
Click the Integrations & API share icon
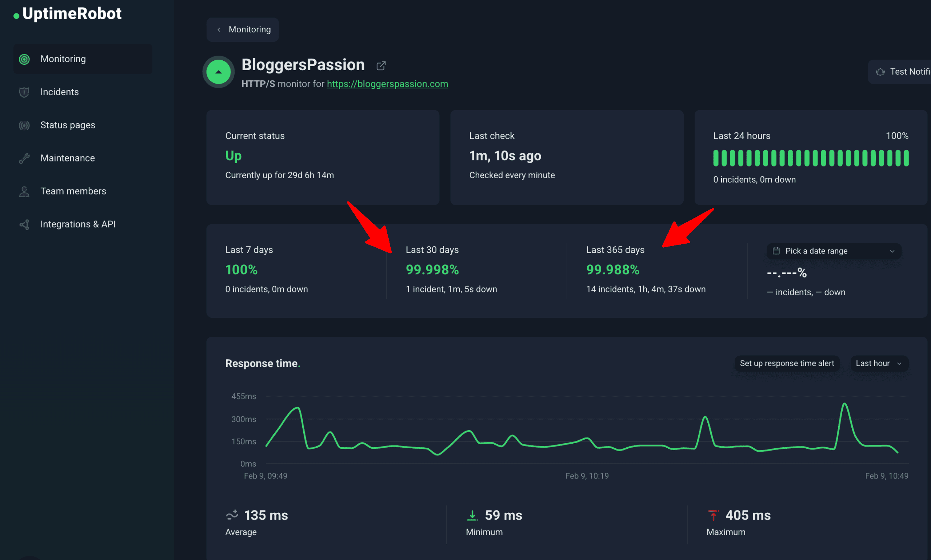pos(24,224)
